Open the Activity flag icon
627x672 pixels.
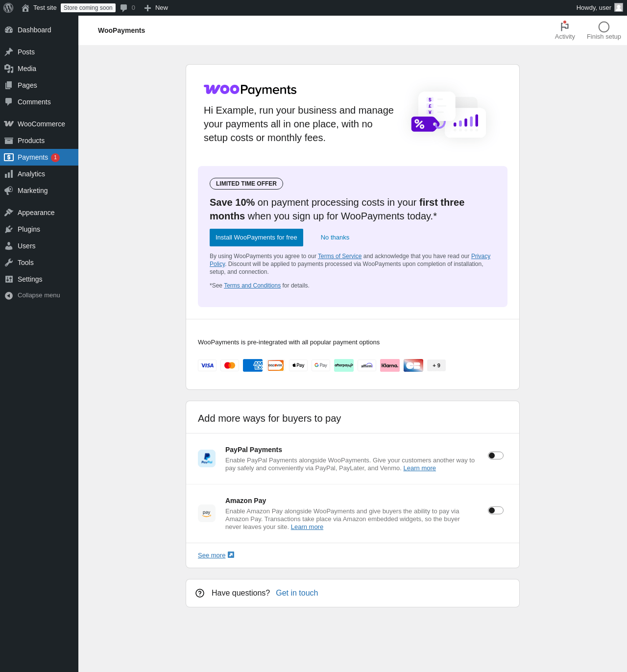pos(565,26)
